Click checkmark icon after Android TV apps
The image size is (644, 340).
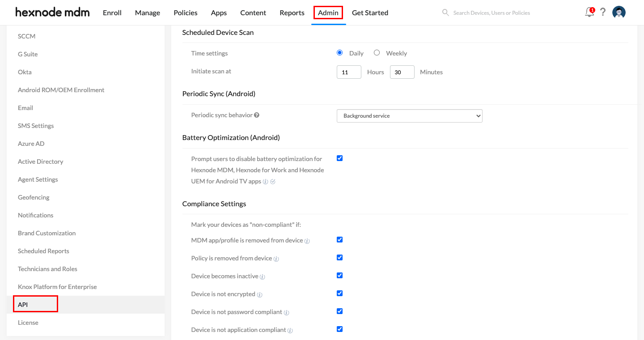(273, 182)
